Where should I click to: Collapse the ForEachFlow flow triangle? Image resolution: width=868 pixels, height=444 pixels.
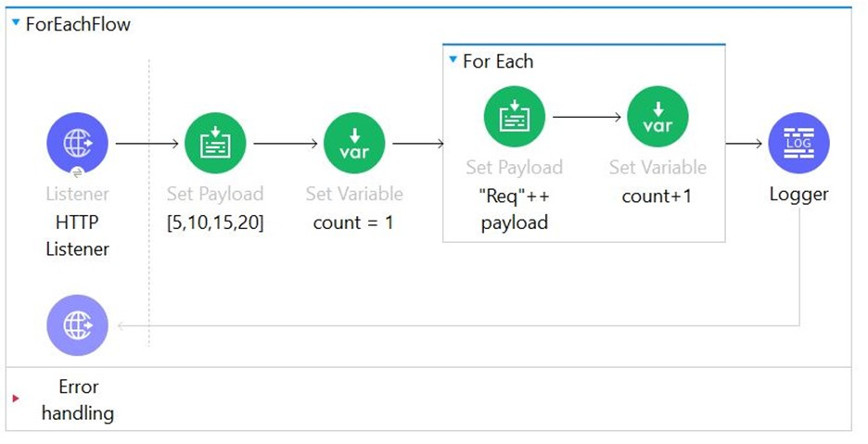[16, 22]
